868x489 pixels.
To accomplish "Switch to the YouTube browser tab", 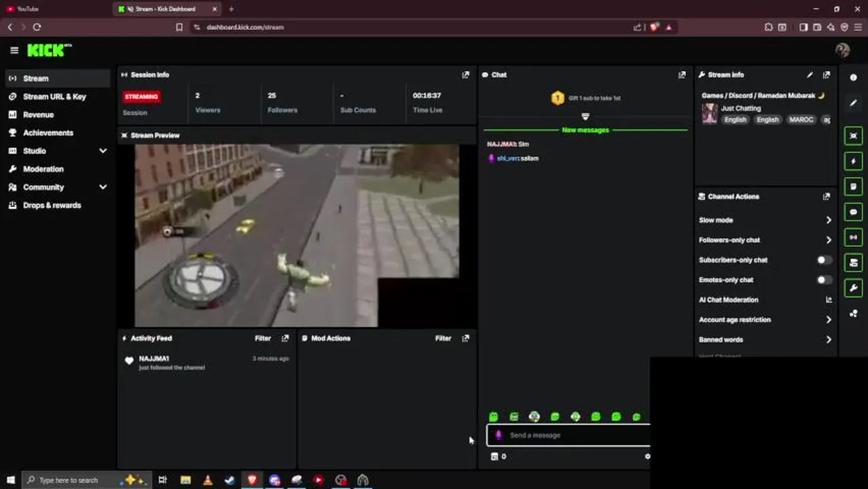I will click(54, 9).
